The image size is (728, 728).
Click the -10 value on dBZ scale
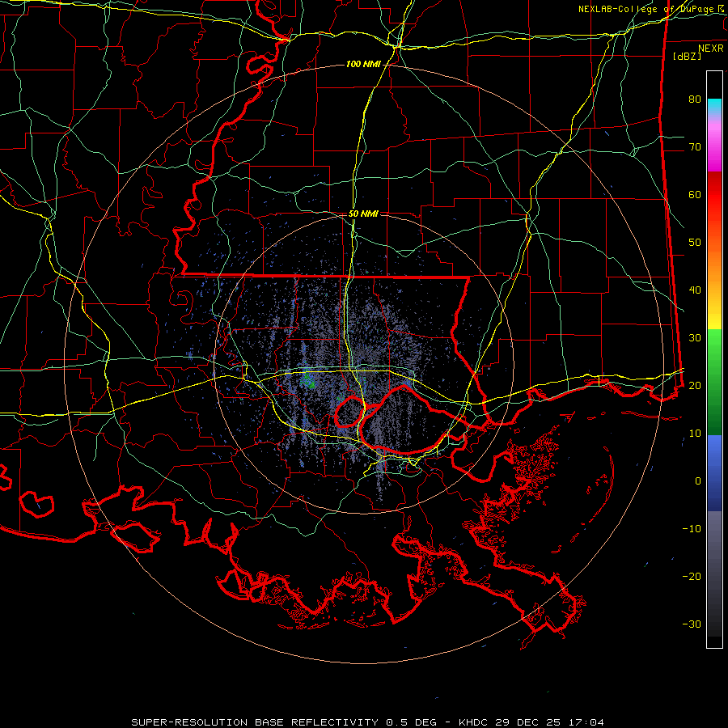692,528
